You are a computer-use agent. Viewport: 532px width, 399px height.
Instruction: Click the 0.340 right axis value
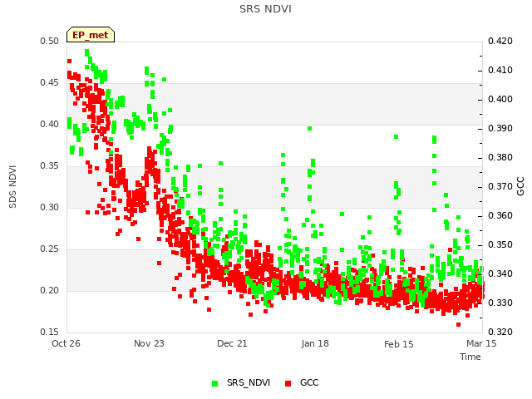[x=500, y=273]
